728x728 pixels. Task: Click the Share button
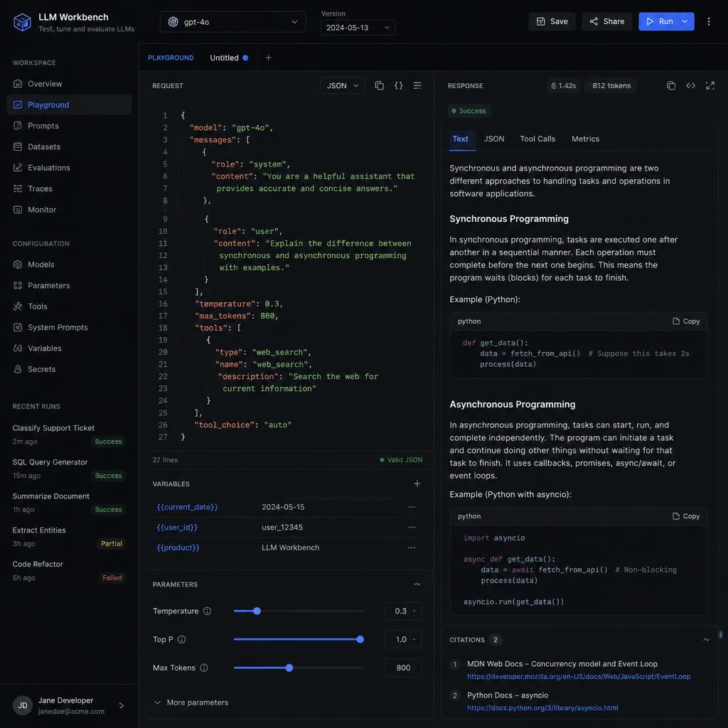point(607,21)
